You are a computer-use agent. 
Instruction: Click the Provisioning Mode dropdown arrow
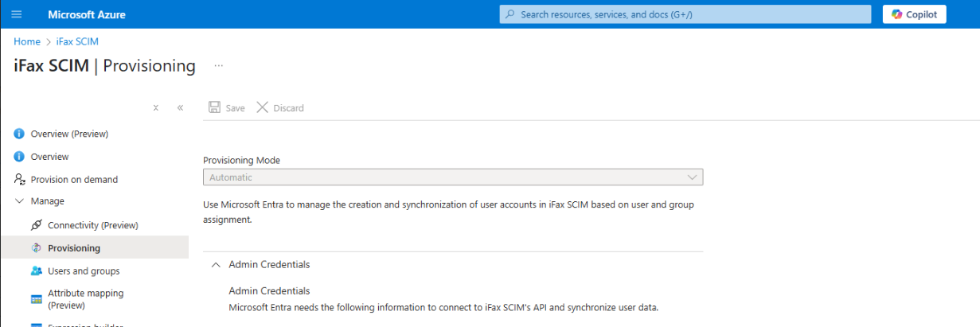click(691, 177)
